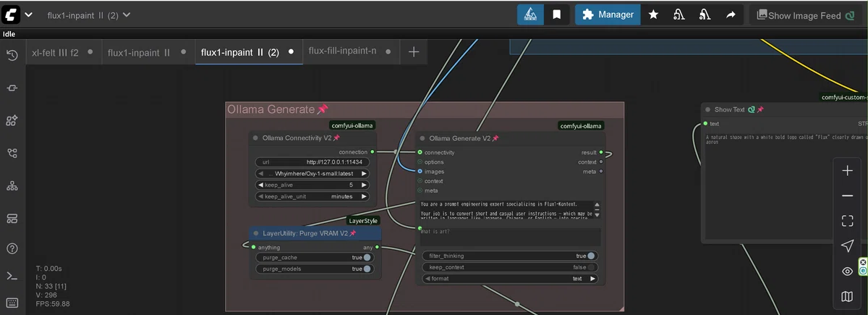Toggle the console terminal sidebar icon
Viewport: 868px width, 315px height.
(x=12, y=275)
